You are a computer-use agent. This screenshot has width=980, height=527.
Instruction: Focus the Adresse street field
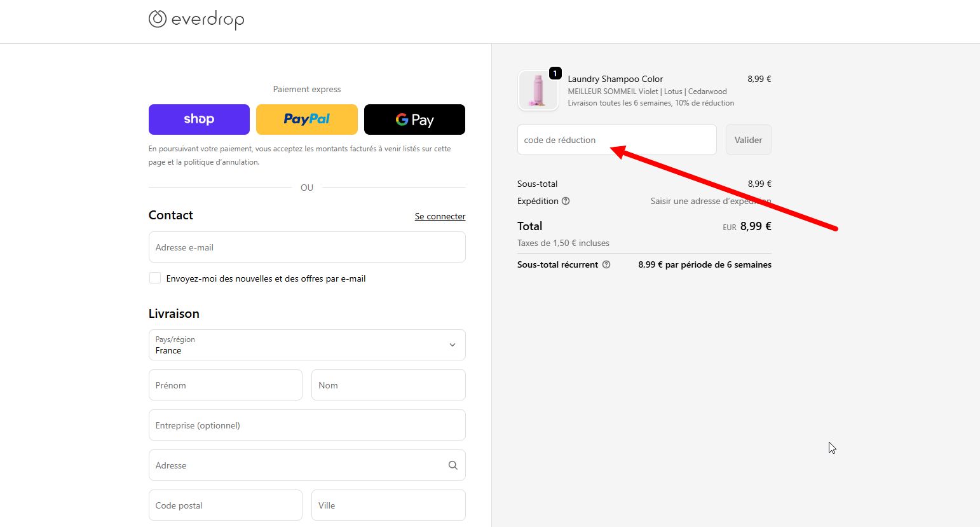click(307, 465)
